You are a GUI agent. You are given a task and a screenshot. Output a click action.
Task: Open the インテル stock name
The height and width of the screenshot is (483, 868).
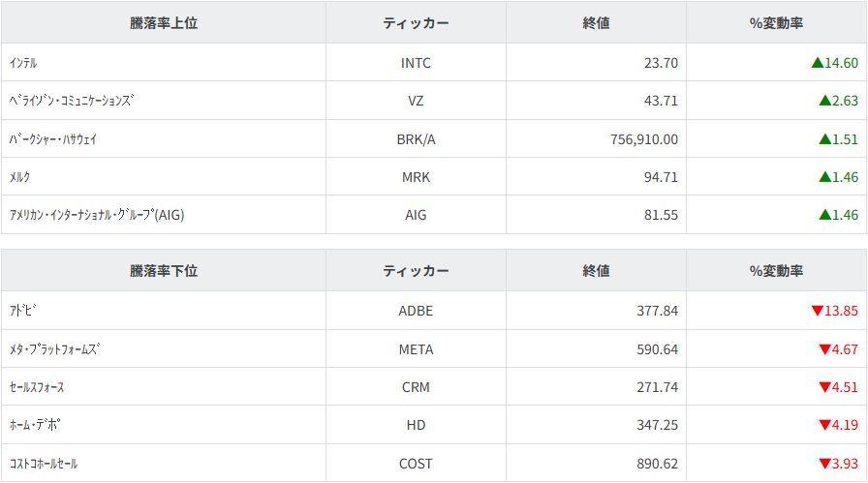tap(23, 63)
